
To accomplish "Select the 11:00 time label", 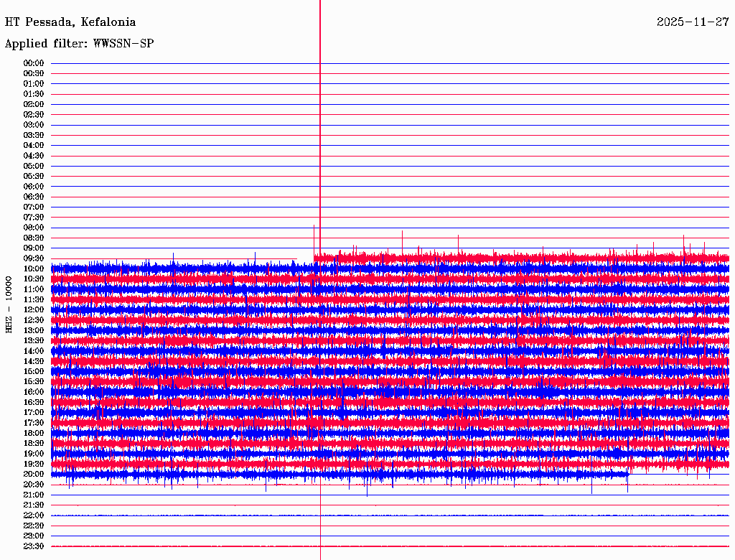I will (34, 289).
